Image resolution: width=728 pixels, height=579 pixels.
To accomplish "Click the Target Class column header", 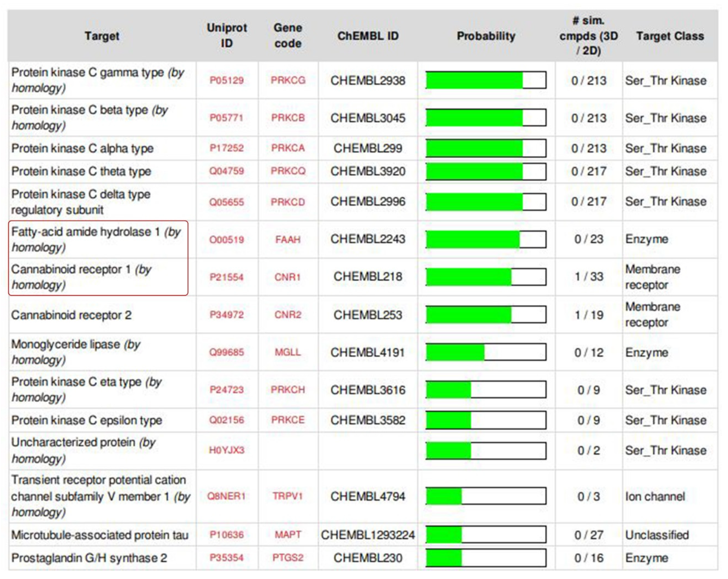I will click(x=670, y=36).
